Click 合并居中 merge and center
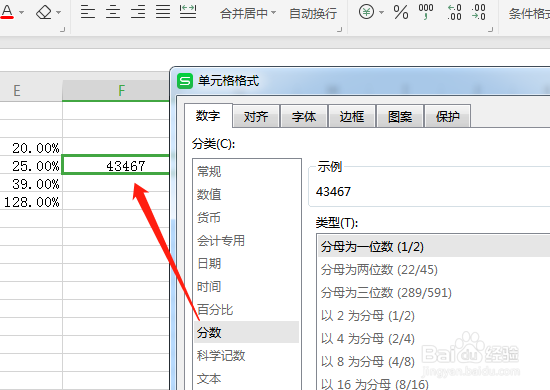The height and width of the screenshot is (390, 550). tap(244, 13)
